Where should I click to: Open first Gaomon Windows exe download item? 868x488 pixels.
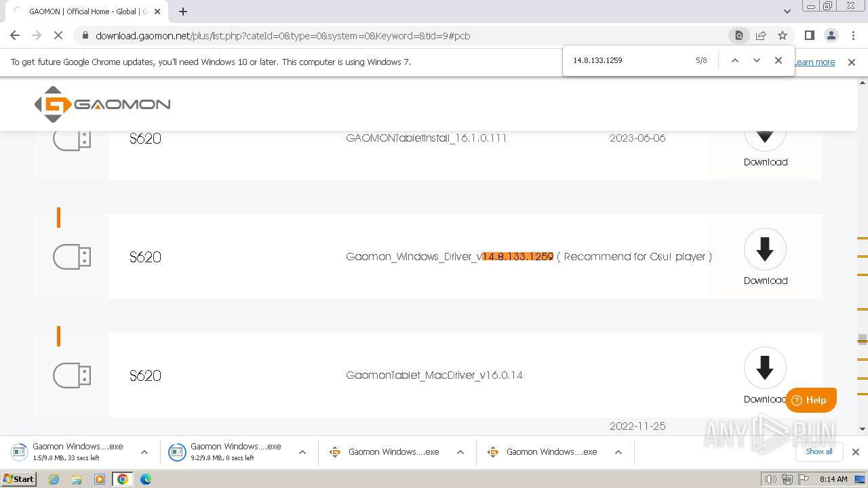click(68, 452)
